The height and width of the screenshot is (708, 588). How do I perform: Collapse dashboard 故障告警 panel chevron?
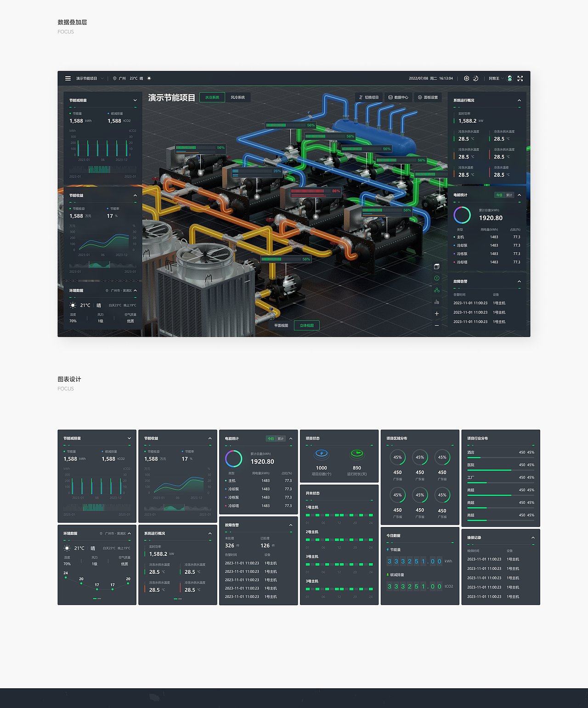519,281
